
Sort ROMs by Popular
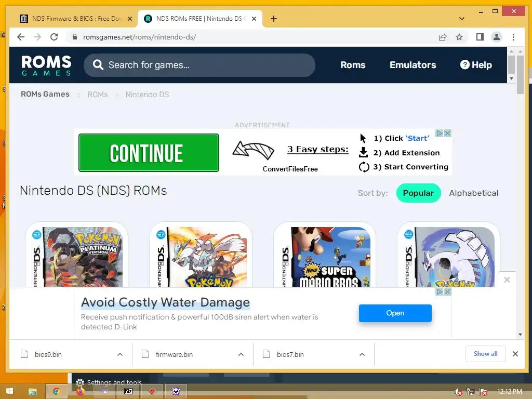[x=418, y=193]
